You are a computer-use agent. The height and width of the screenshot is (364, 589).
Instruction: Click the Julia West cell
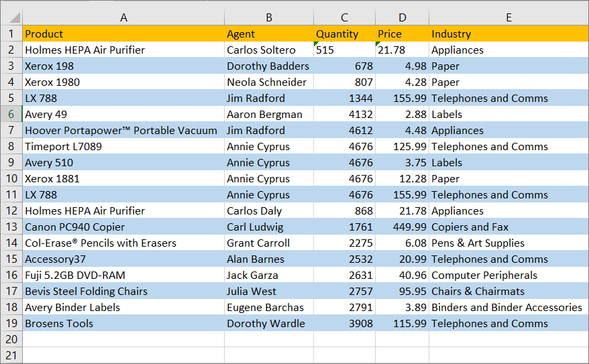(x=269, y=291)
